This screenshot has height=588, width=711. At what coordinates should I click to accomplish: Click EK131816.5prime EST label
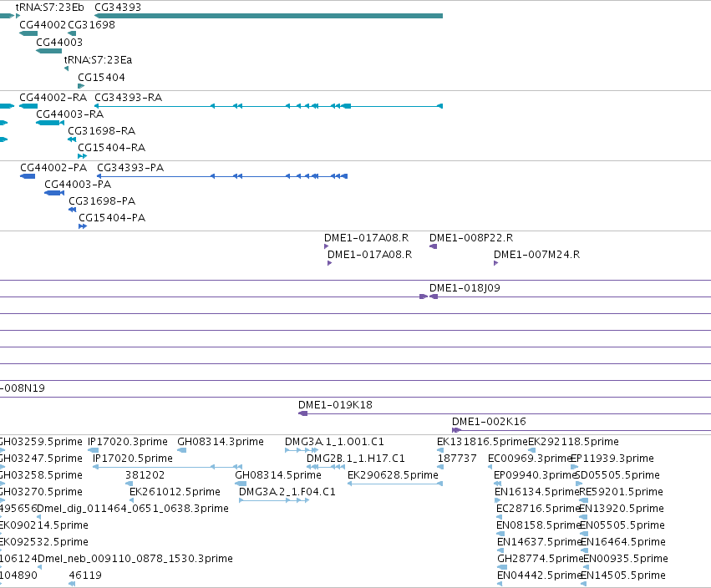[x=482, y=442]
